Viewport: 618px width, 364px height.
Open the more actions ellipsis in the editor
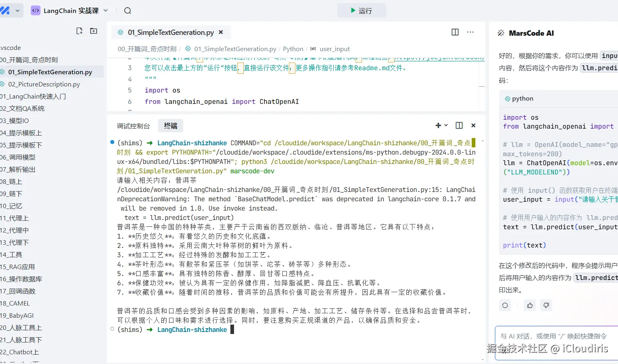tap(470, 32)
